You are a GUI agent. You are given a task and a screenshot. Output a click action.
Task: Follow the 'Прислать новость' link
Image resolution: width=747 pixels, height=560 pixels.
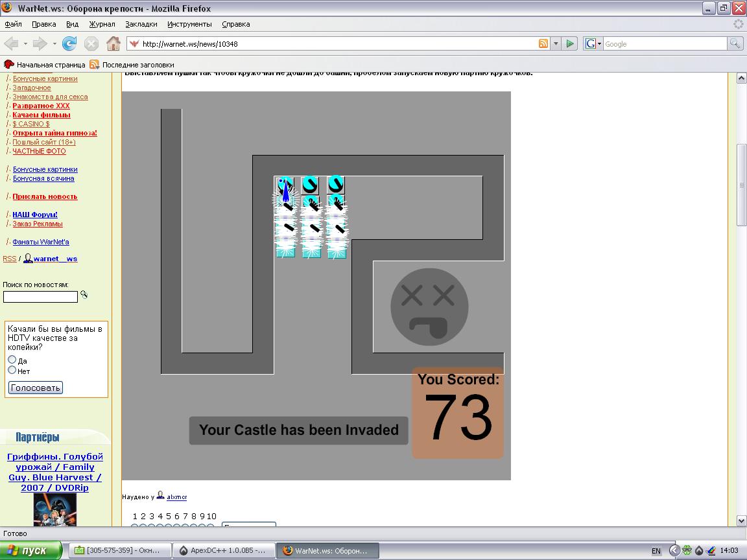45,196
